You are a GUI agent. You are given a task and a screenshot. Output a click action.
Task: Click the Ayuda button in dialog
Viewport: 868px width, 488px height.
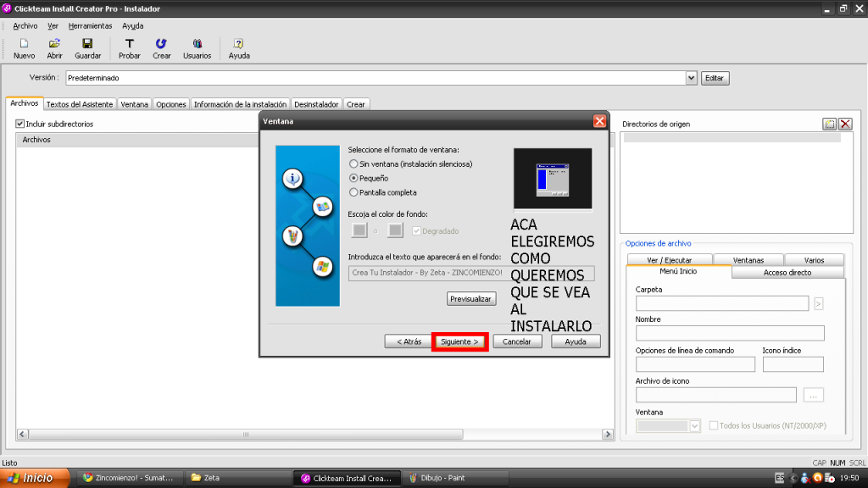click(576, 341)
